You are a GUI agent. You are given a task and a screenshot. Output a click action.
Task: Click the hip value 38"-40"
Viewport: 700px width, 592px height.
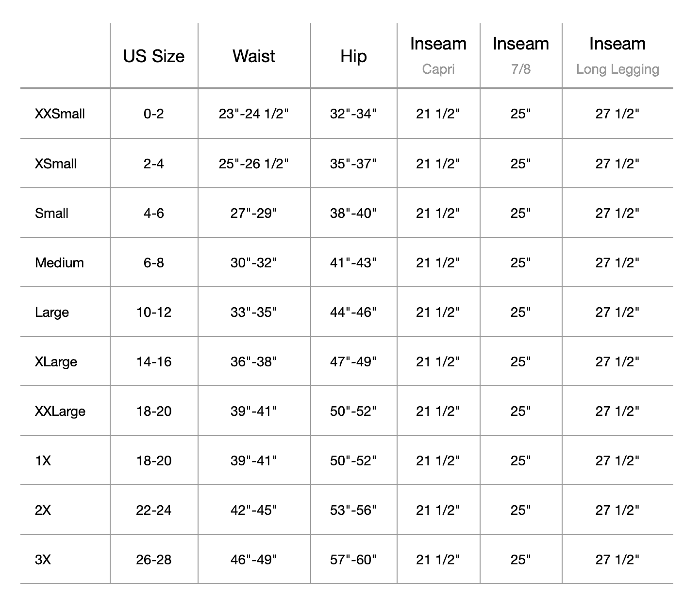point(353,213)
